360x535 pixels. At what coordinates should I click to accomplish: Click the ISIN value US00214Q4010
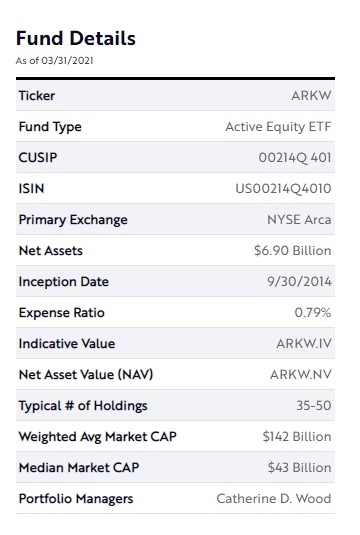click(283, 189)
